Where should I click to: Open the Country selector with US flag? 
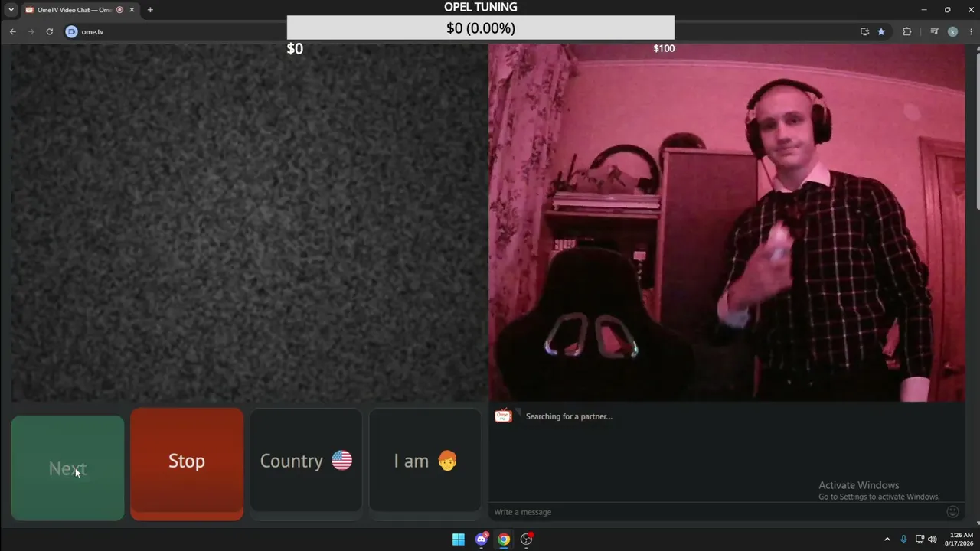click(306, 460)
